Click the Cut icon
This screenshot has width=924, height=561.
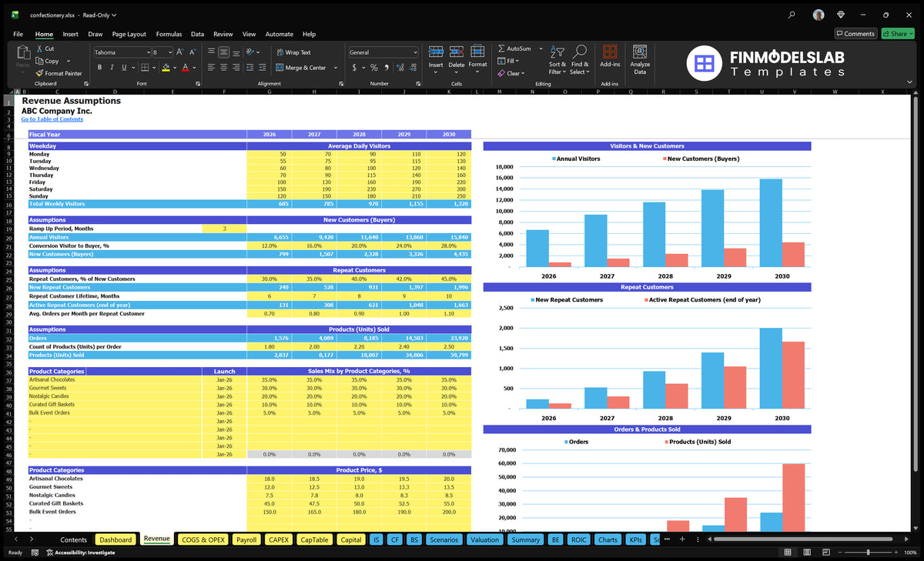coord(39,48)
